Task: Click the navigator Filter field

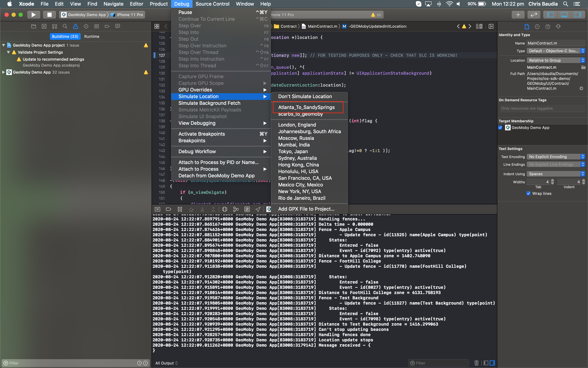Action: pos(75,363)
